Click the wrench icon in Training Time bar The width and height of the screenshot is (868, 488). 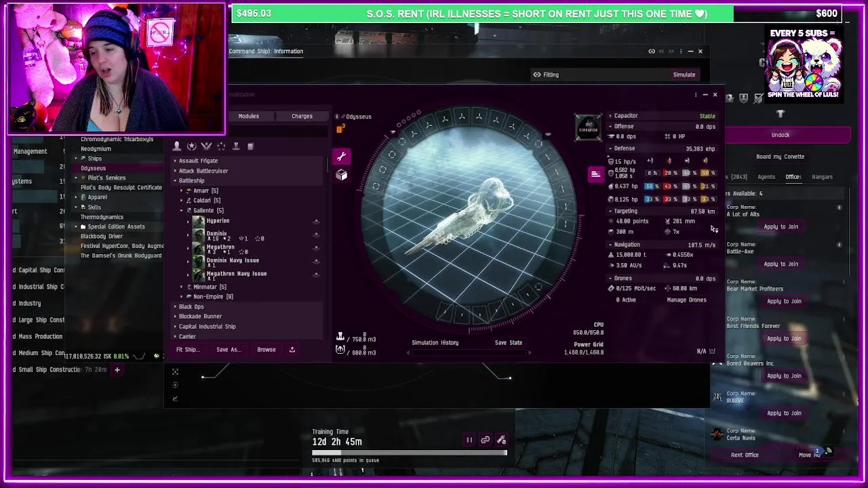pyautogui.click(x=501, y=441)
